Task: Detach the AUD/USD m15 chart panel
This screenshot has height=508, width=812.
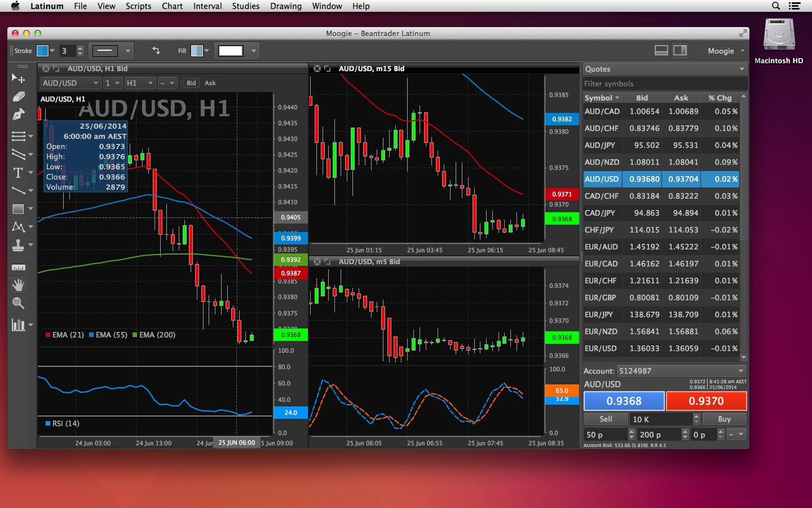Action: tap(327, 69)
